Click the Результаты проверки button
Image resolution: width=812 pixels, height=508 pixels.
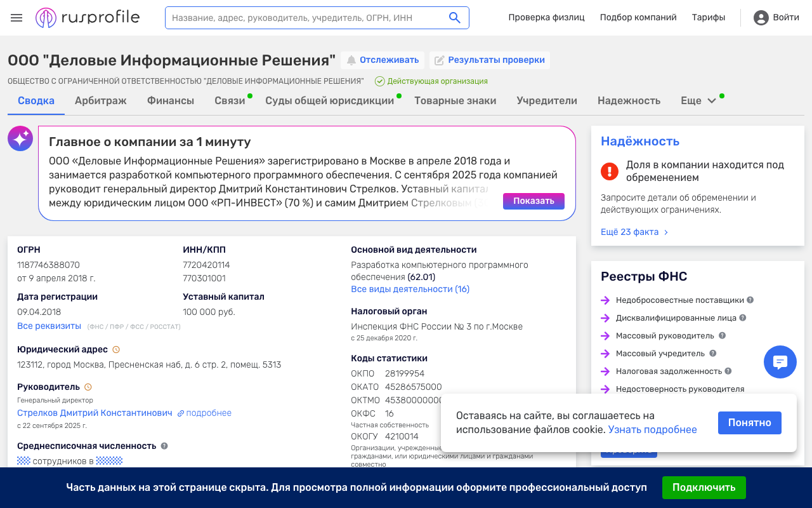(x=490, y=60)
